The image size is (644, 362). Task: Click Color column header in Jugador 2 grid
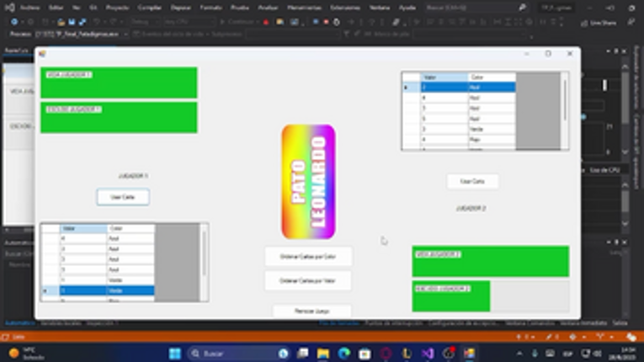(x=492, y=77)
